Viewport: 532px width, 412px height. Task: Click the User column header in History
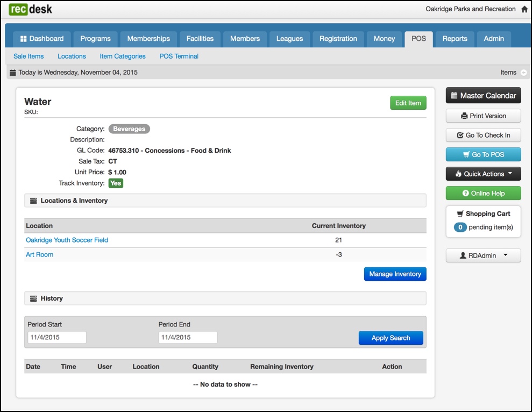point(104,366)
